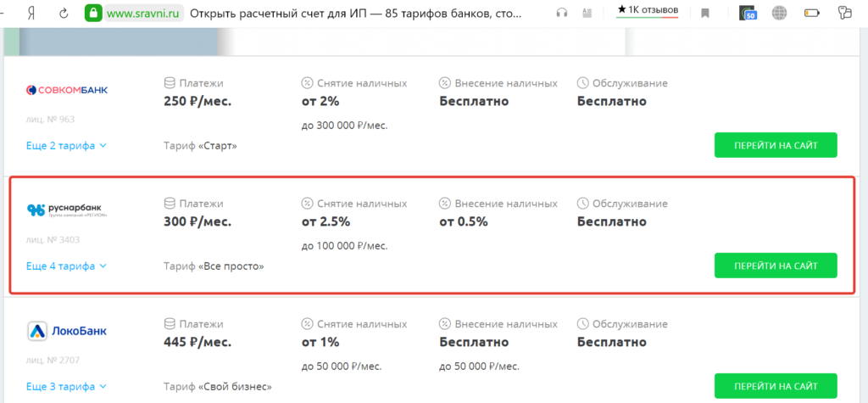Go to the Совкомбанк site via the green button
Viewport: 868px width, 403px height.
pyautogui.click(x=776, y=145)
